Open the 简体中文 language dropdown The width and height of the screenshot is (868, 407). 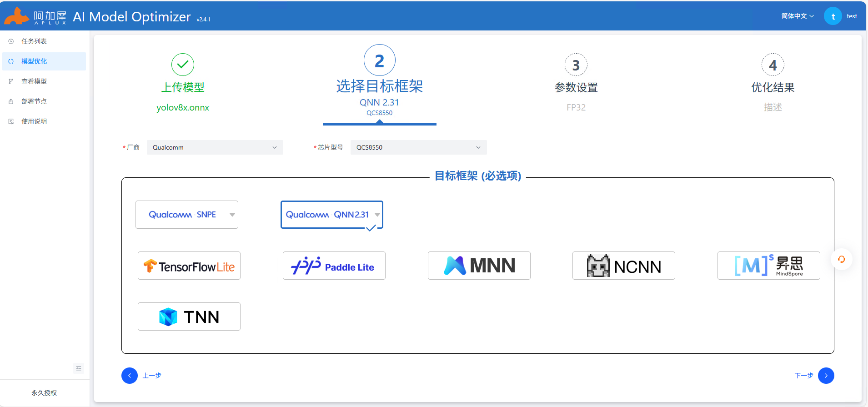[x=798, y=16]
